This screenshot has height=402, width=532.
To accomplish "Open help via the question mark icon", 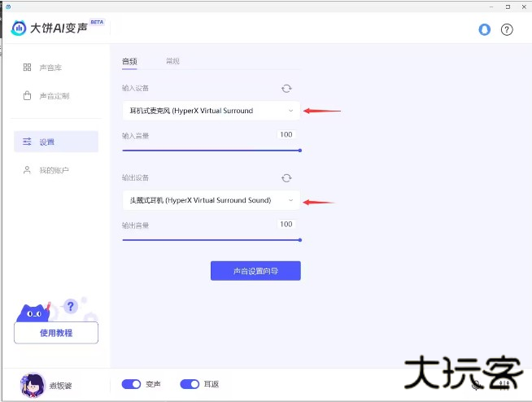I will coord(507,29).
